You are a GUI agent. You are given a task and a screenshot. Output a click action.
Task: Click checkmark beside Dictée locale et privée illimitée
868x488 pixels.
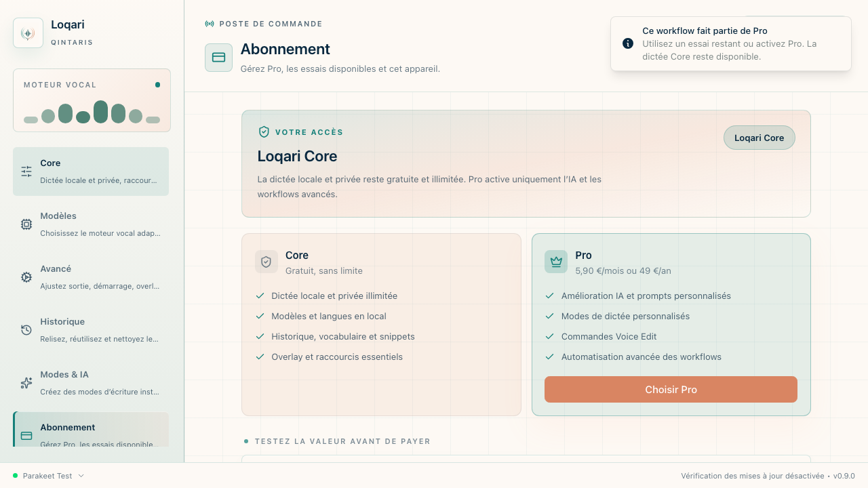coord(260,296)
